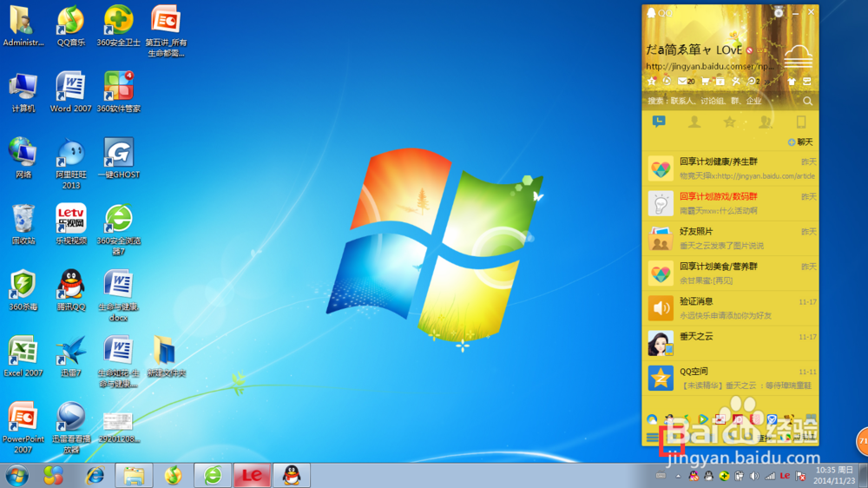Open QQ Zone star icon under profile name
Viewport: 868px width, 488px height.
point(652,81)
